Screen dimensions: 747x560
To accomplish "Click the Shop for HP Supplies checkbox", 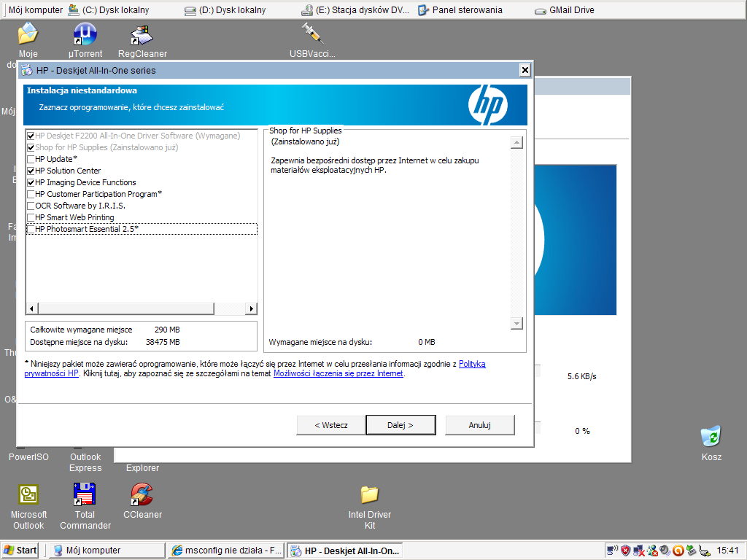I will pos(31,147).
